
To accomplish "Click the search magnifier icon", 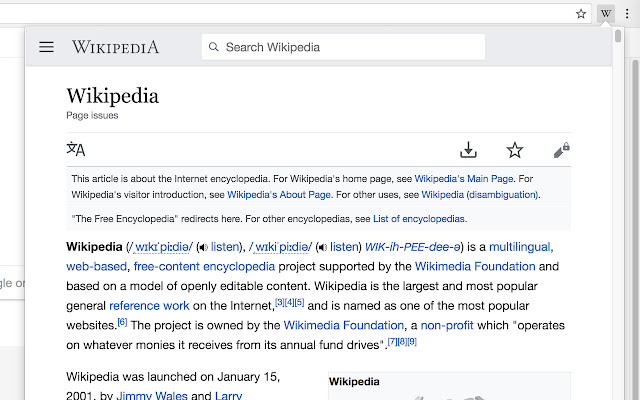I will point(213,47).
